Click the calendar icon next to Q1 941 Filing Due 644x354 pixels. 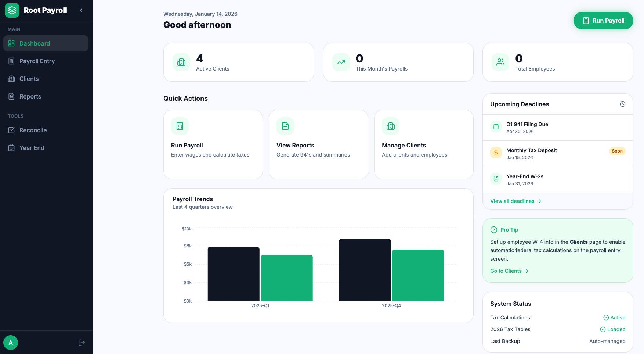[496, 126]
